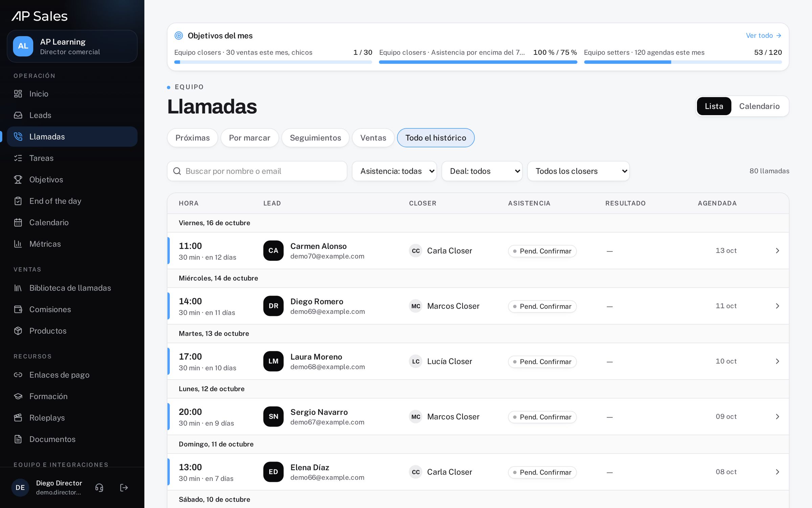Open the sidebar Calendario icon
The width and height of the screenshot is (812, 508).
[x=18, y=223]
